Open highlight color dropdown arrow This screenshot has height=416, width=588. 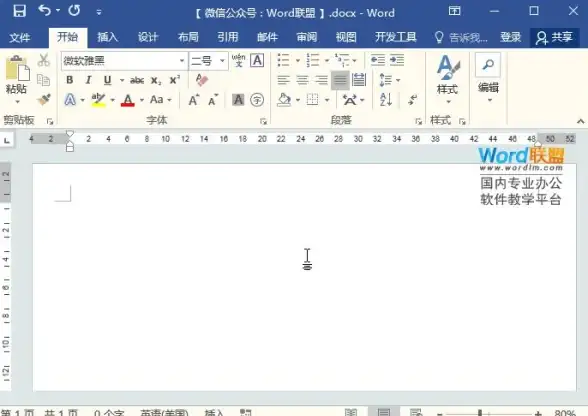(112, 100)
